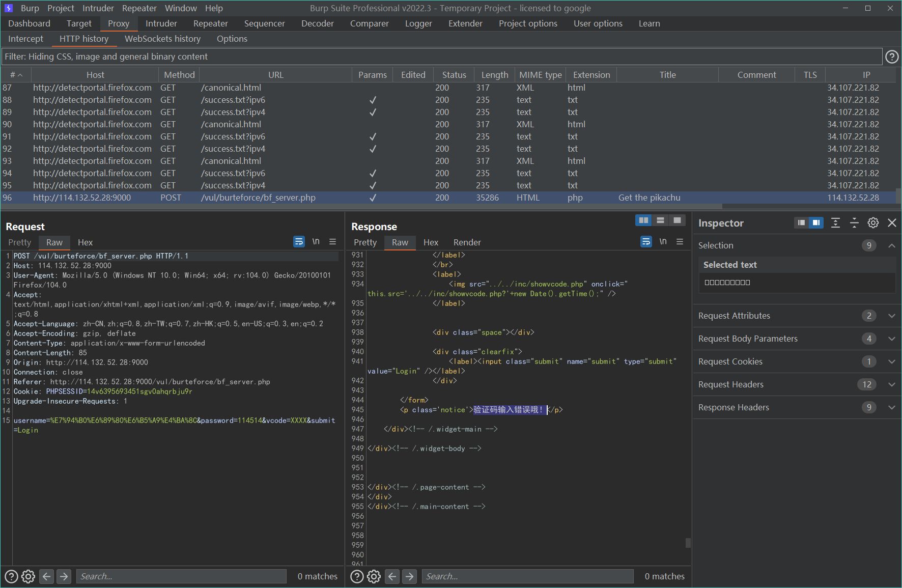Select side-by-side layout icon above Response
Screen dimensions: 902x588
[643, 220]
